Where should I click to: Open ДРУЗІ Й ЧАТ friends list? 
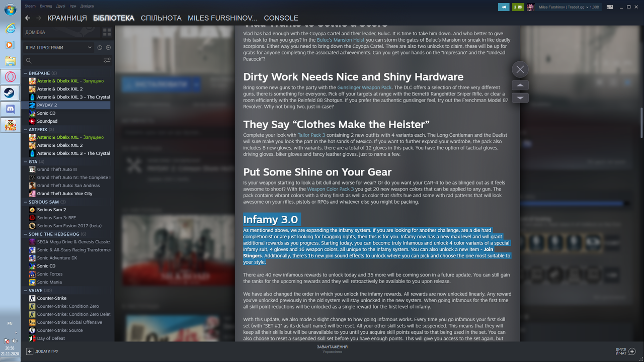click(625, 351)
